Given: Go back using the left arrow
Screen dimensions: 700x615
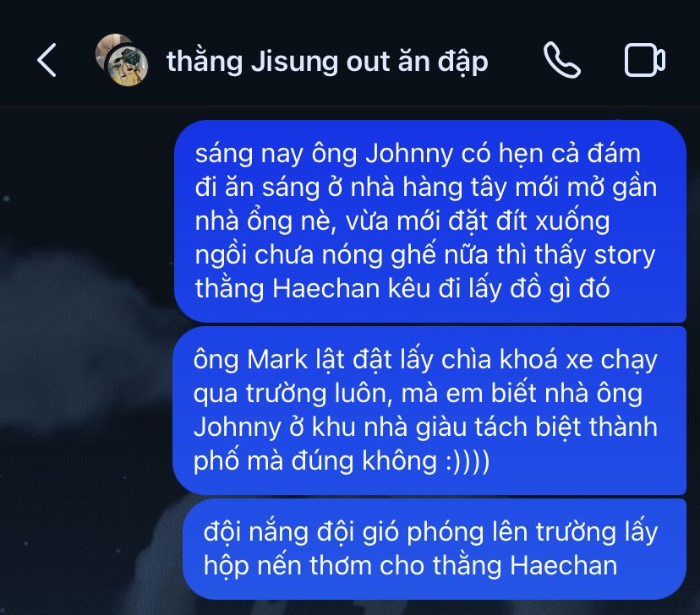Looking at the screenshot, I should coord(46,60).
